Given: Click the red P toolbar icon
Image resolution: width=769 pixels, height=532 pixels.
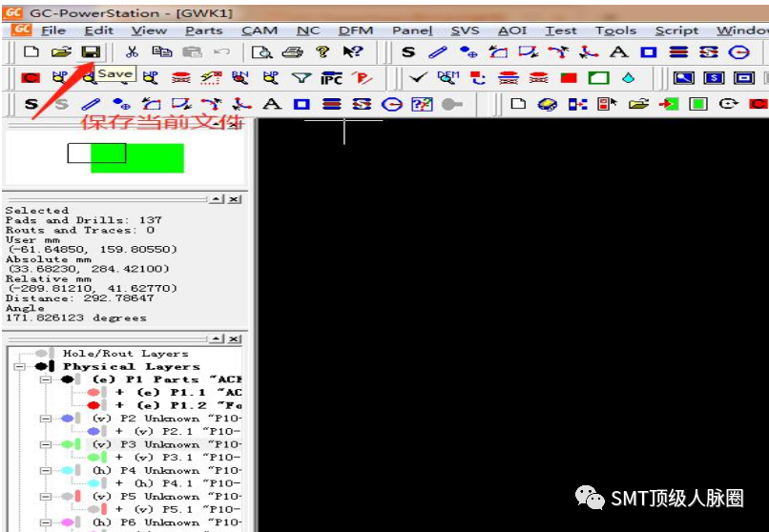Looking at the screenshot, I should 363,78.
